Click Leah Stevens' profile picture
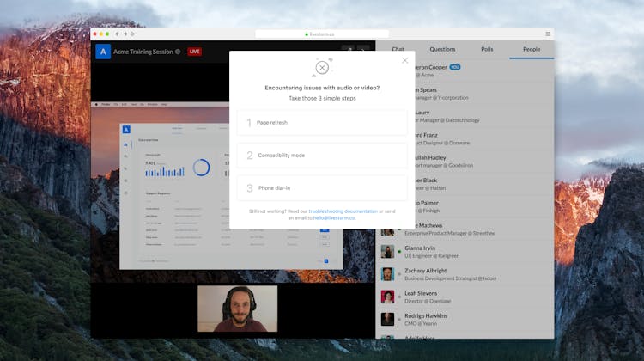 click(x=388, y=296)
